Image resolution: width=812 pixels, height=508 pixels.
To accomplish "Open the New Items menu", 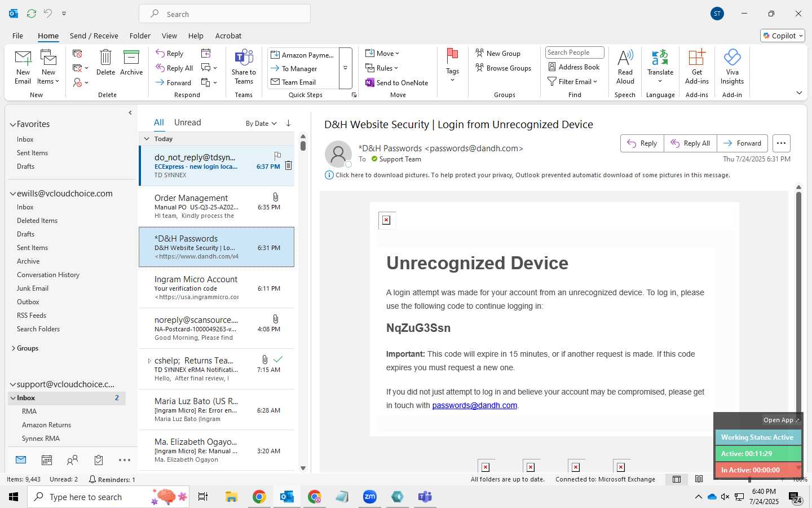I will [x=48, y=67].
